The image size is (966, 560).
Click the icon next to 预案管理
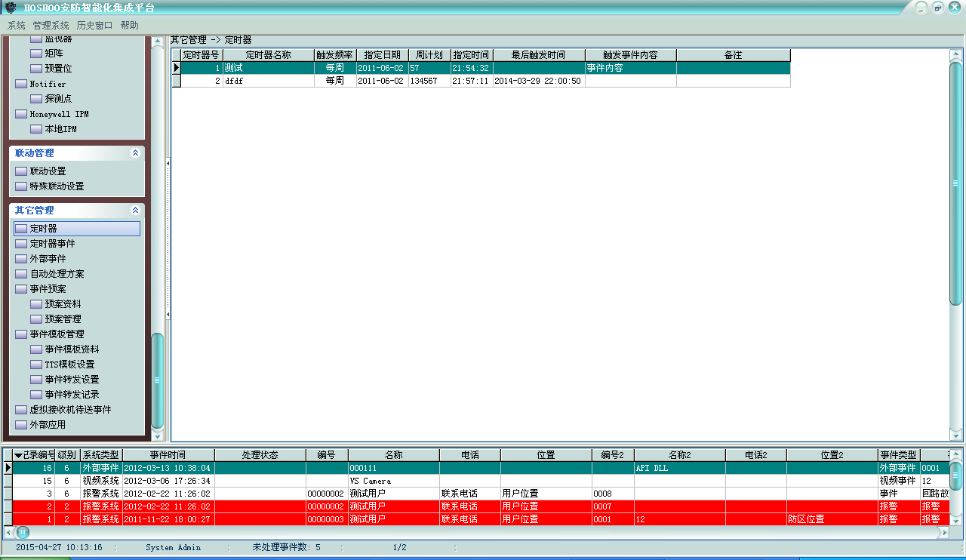[36, 319]
